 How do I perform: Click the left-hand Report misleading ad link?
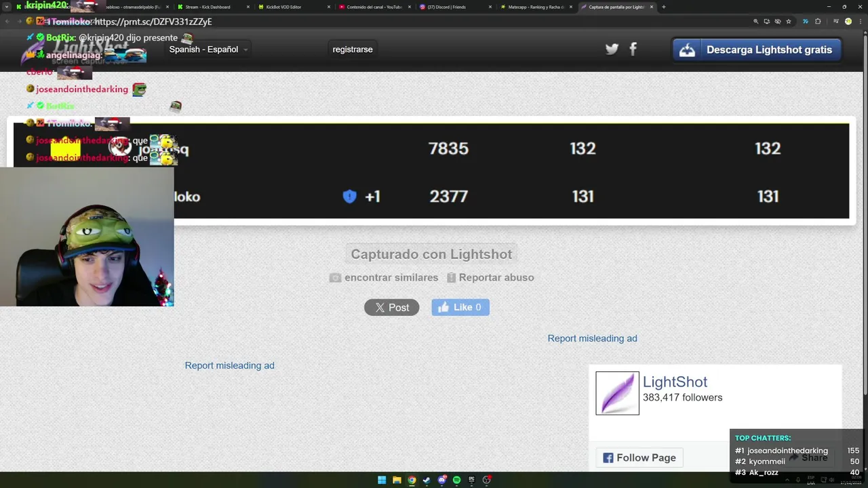coord(229,365)
